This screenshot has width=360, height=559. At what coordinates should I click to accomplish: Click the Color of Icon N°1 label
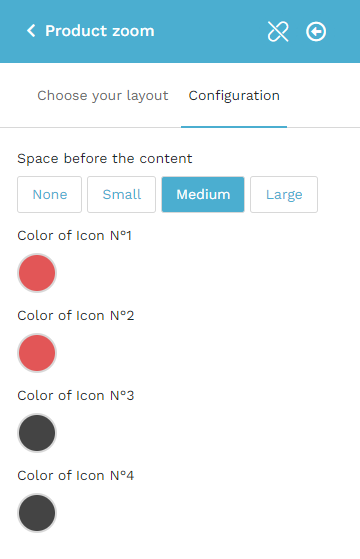point(74,236)
